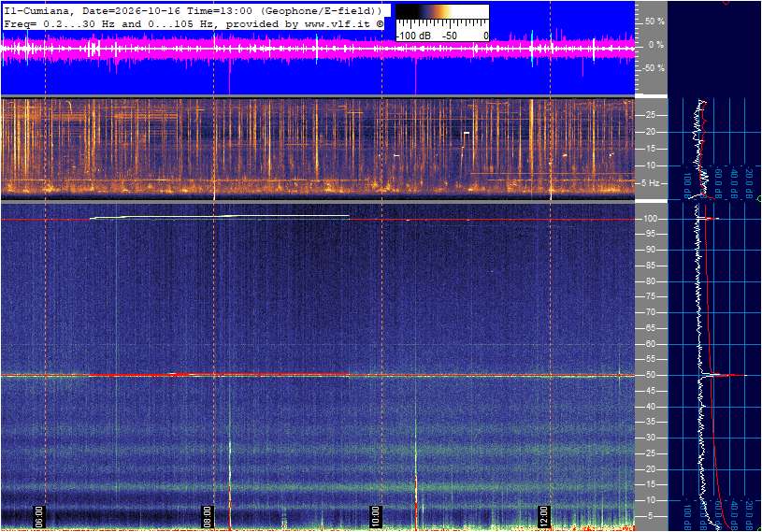Click the '-100 dB' color scale label
The height and width of the screenshot is (532, 762).
(x=413, y=36)
